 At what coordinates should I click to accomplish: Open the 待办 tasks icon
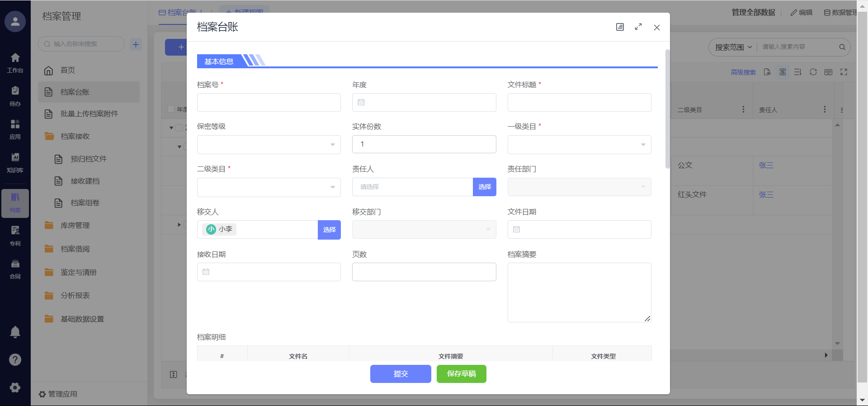(x=15, y=96)
